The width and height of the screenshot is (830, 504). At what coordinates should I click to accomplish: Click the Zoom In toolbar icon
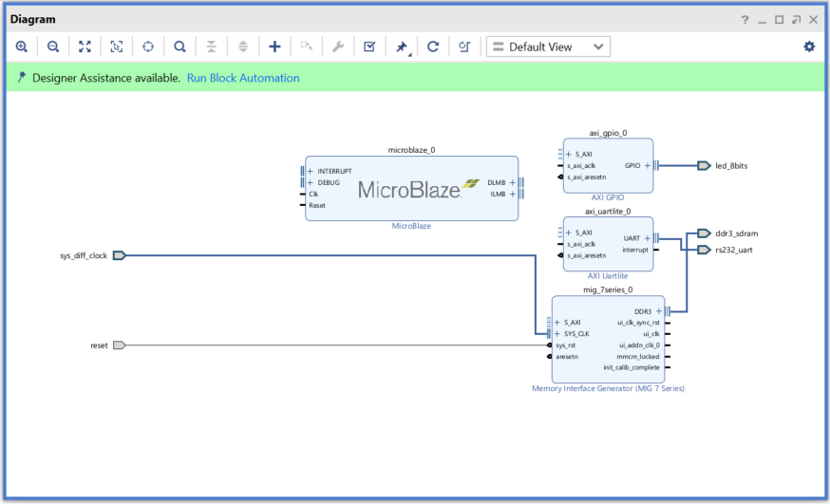[22, 47]
